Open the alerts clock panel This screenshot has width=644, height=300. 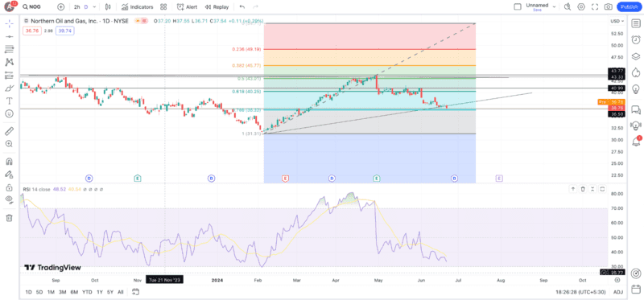[636, 39]
